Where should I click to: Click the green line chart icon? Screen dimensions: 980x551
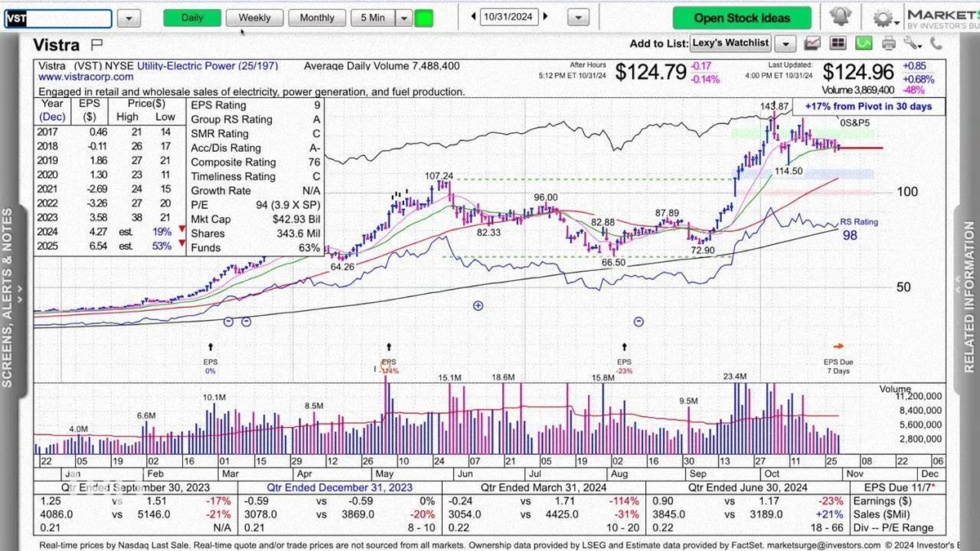point(866,43)
